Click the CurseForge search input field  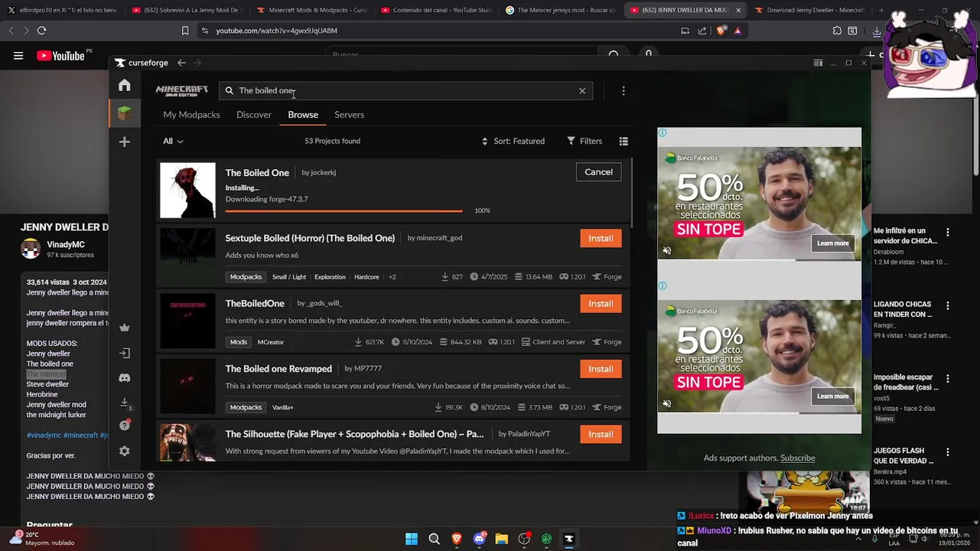tap(405, 90)
